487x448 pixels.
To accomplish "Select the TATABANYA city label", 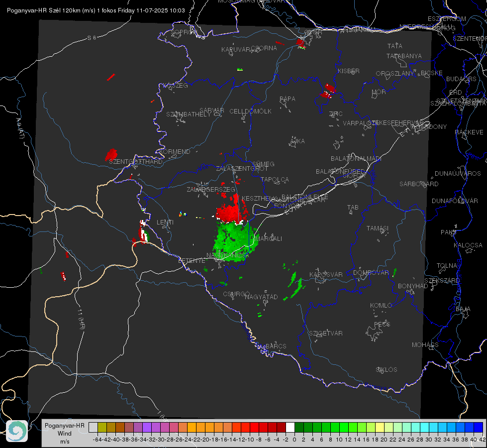I will 404,56.
